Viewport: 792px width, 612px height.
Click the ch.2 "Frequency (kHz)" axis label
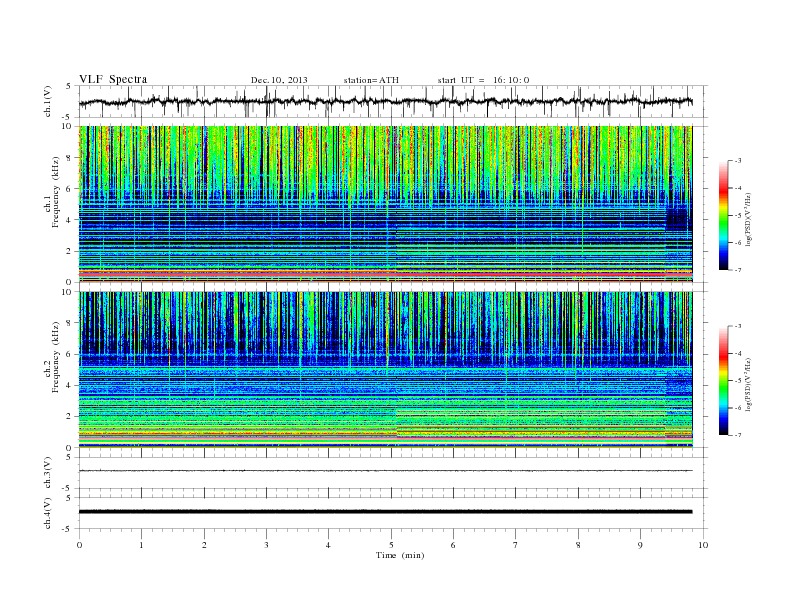click(56, 356)
